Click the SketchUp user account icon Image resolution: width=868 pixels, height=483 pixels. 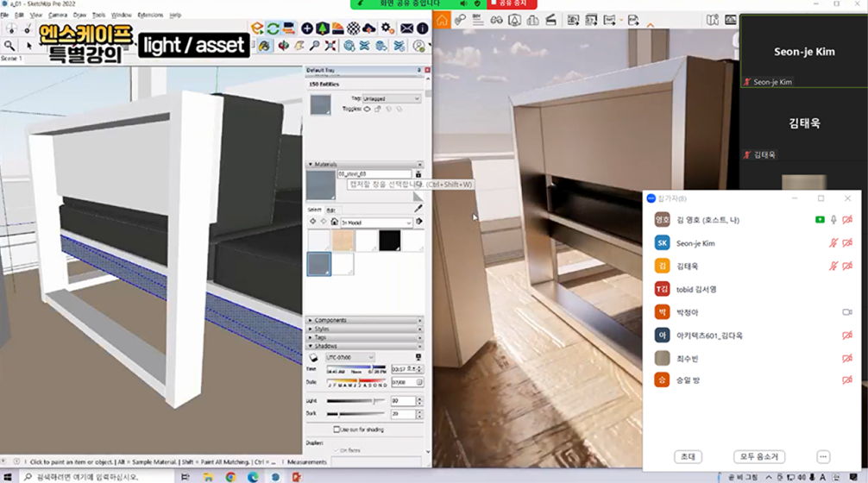coord(419,46)
